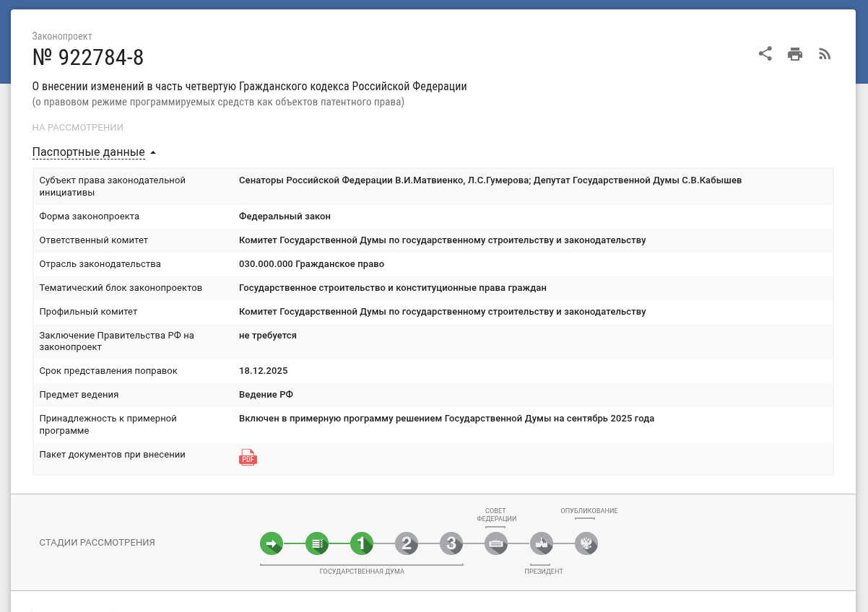Screen dimensions: 868x612
Task: Open the Президент stage icon
Action: (542, 543)
